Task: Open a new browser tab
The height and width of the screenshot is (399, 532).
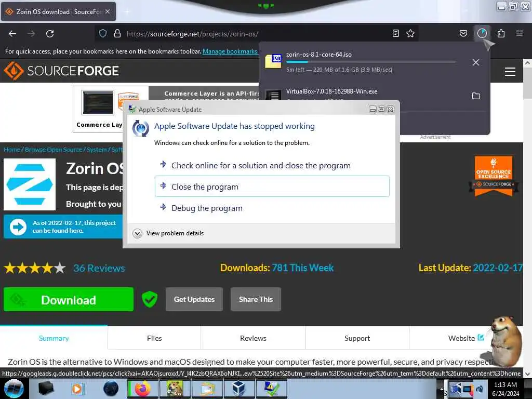Action: pos(127,11)
